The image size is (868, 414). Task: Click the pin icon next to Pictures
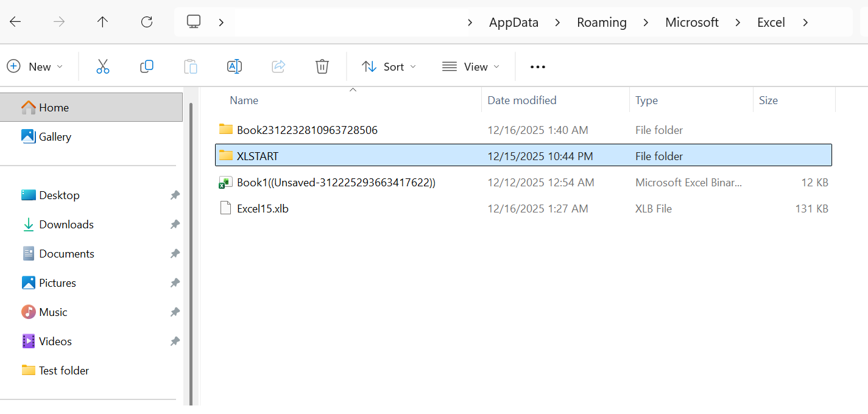pyautogui.click(x=175, y=283)
